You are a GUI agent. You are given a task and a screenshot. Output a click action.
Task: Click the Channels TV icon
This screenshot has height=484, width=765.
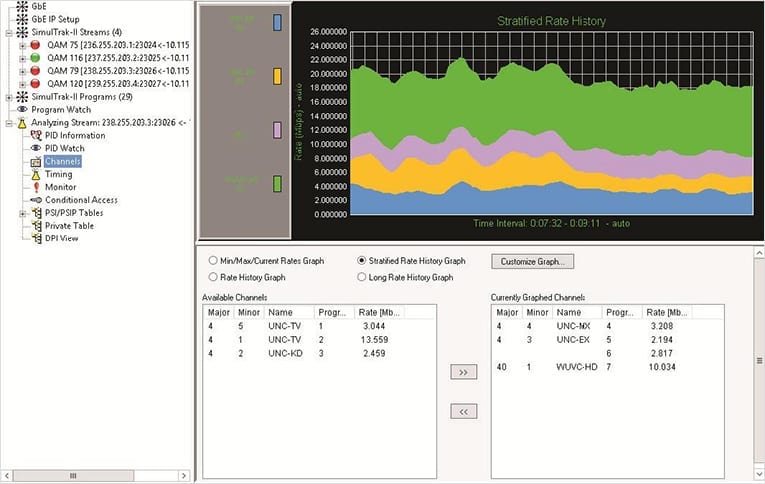(x=36, y=161)
